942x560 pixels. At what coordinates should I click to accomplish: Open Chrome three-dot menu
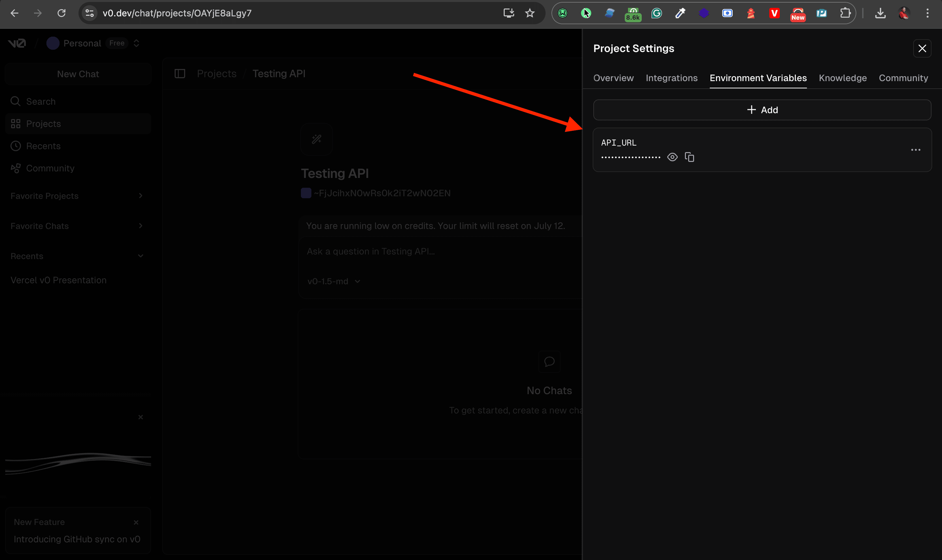pos(927,13)
